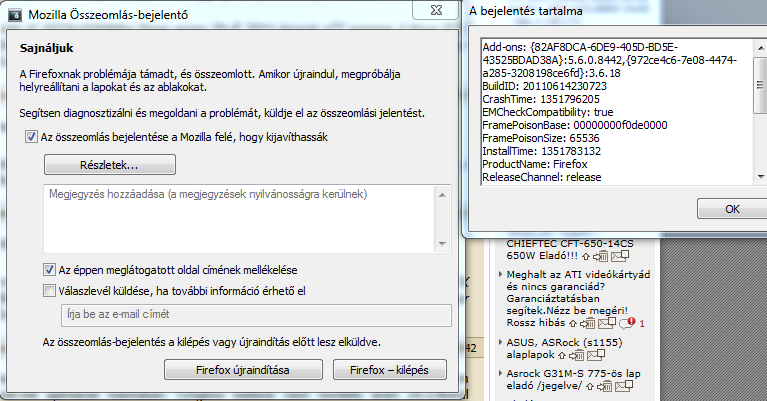Click the 'ProductName: Firefox' line
The width and height of the screenshot is (767, 401).
(535, 164)
